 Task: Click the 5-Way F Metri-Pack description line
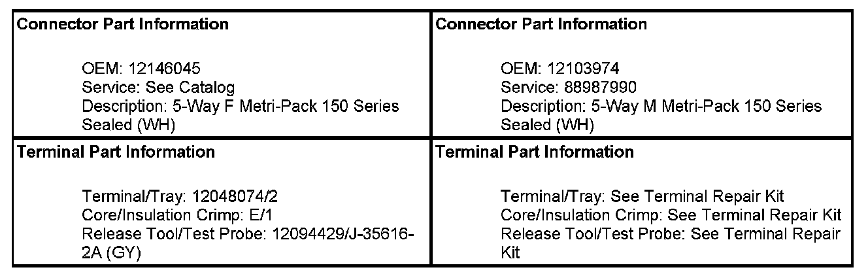tap(241, 106)
